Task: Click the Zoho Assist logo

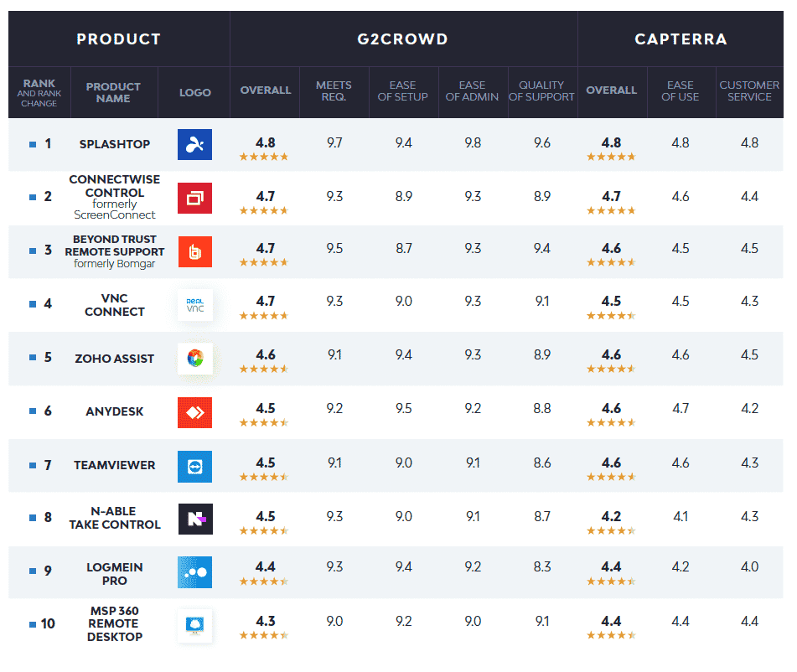Action: [x=195, y=359]
